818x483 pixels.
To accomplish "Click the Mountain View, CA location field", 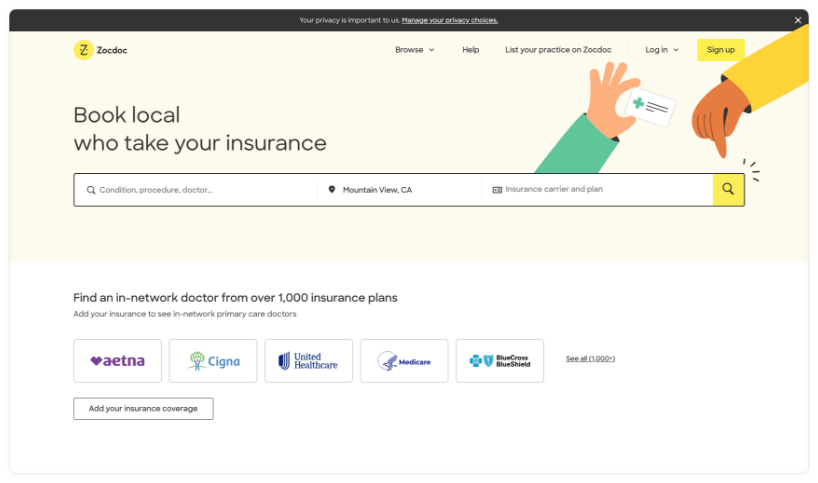I will (399, 190).
